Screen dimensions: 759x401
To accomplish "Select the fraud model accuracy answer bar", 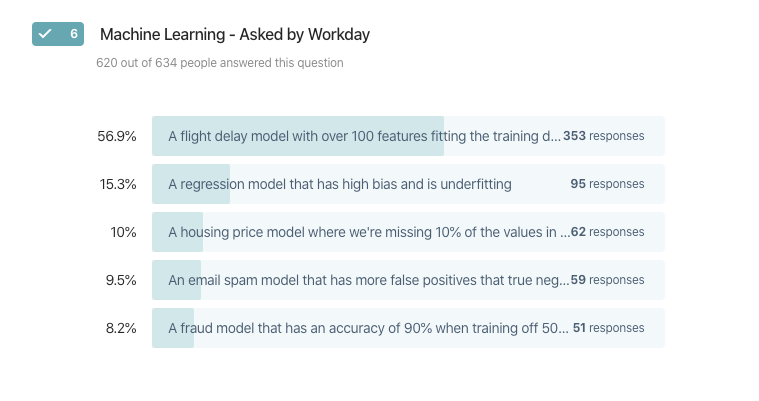I will pos(408,328).
